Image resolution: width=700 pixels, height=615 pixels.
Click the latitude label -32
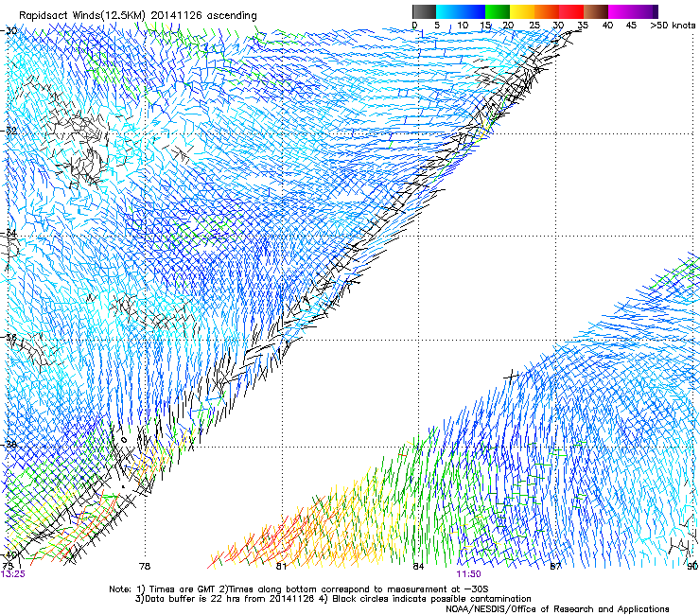click(9, 131)
